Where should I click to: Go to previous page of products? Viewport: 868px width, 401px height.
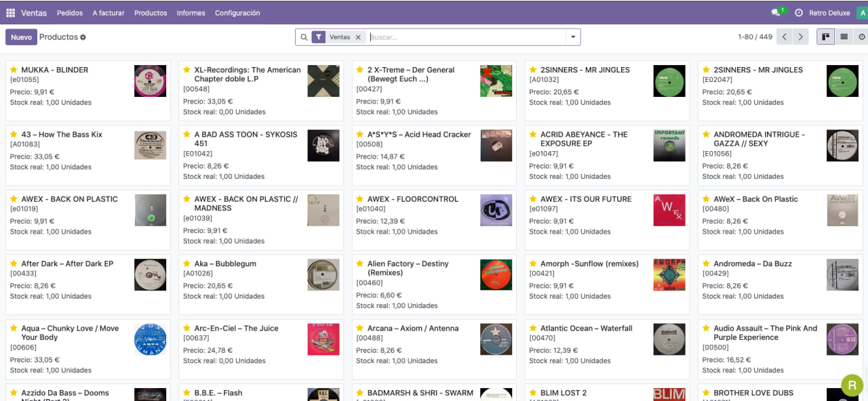click(x=785, y=37)
